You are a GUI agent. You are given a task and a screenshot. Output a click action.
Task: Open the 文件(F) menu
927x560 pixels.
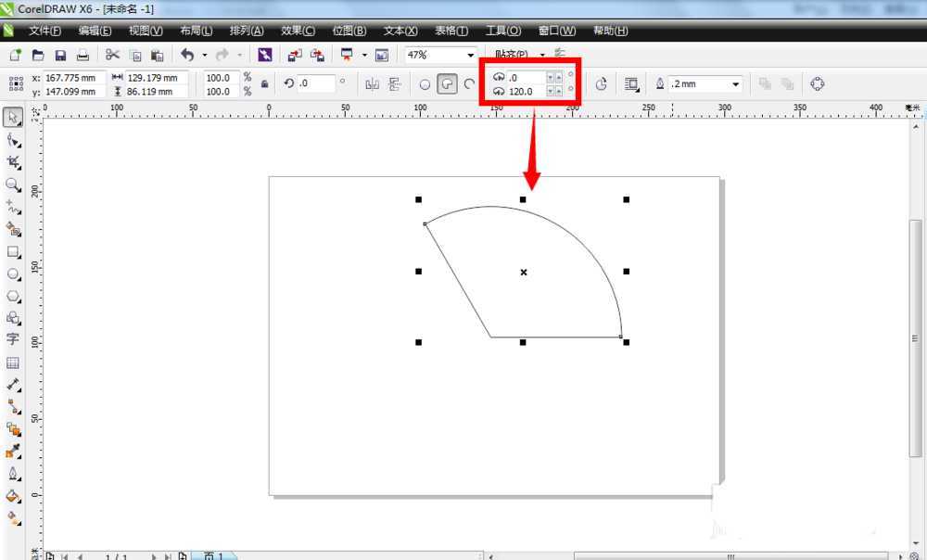(x=44, y=31)
